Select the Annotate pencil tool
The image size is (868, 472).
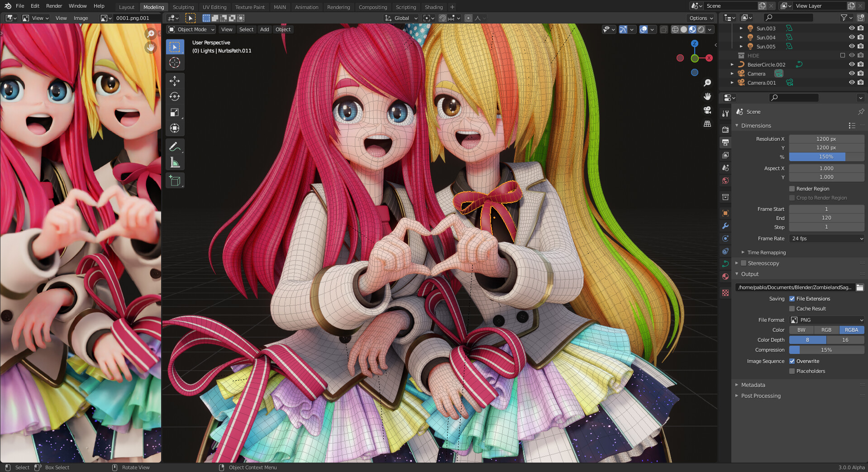point(175,147)
